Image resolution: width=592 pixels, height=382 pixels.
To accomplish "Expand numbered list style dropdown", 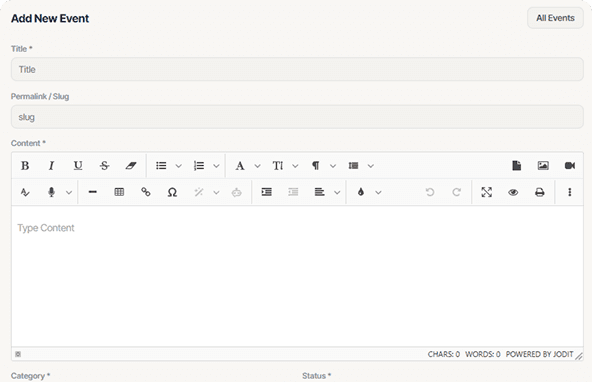I will (x=216, y=166).
